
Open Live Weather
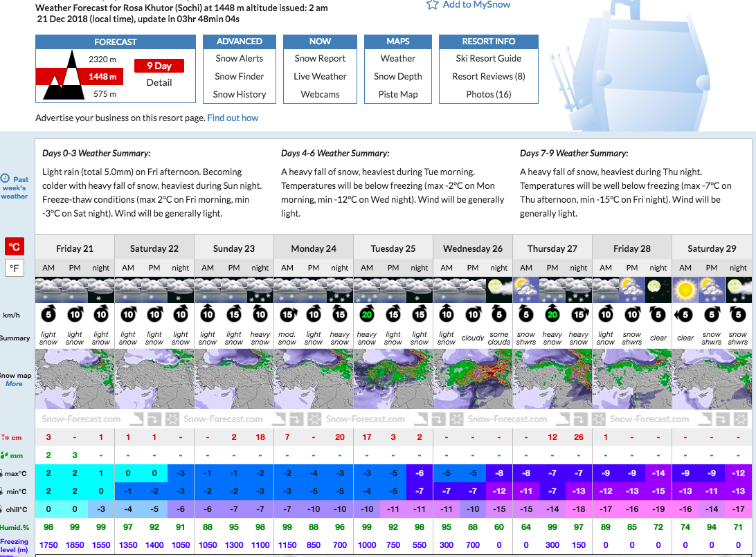point(320,76)
